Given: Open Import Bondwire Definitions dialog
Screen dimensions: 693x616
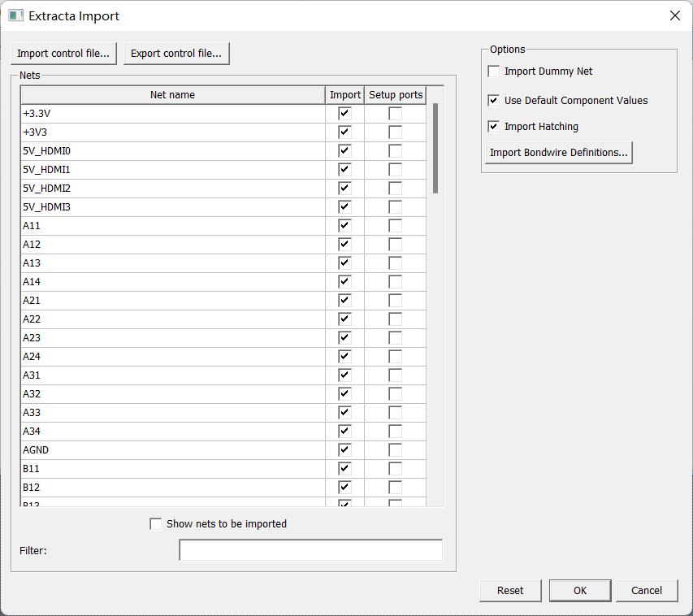Looking at the screenshot, I should pos(558,152).
